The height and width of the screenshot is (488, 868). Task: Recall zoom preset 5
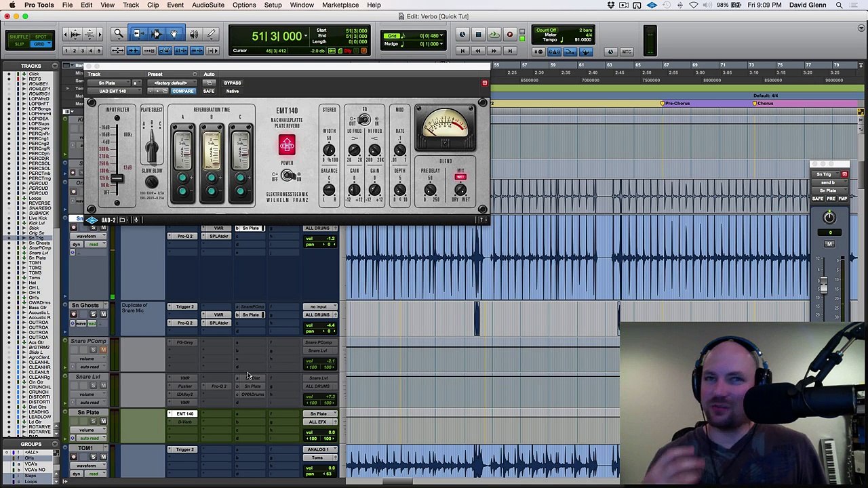(99, 51)
